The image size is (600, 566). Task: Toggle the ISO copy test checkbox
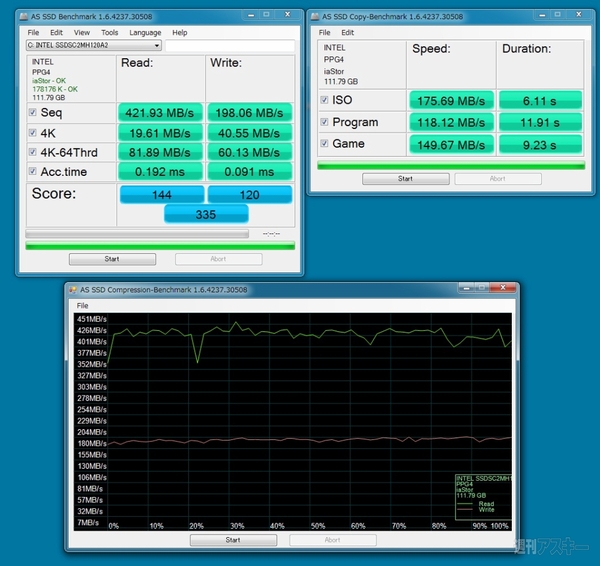pyautogui.click(x=323, y=100)
